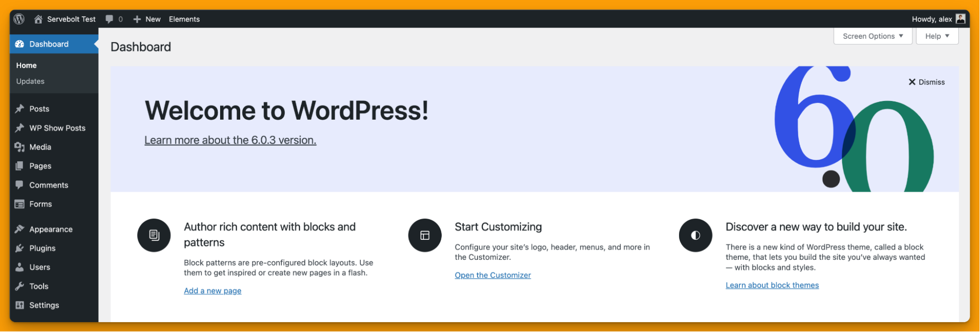Open Learn more about the 6.0.3 version link
This screenshot has height=332, width=980.
[x=230, y=140]
